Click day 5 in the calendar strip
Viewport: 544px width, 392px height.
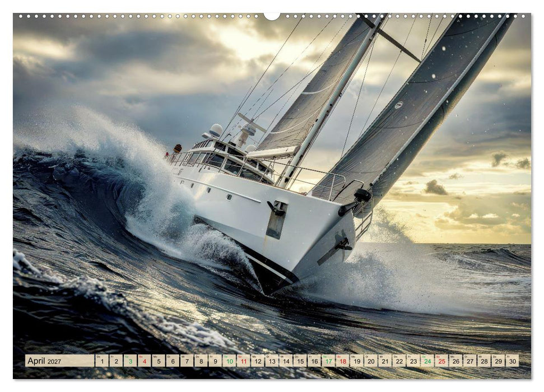pos(159,361)
